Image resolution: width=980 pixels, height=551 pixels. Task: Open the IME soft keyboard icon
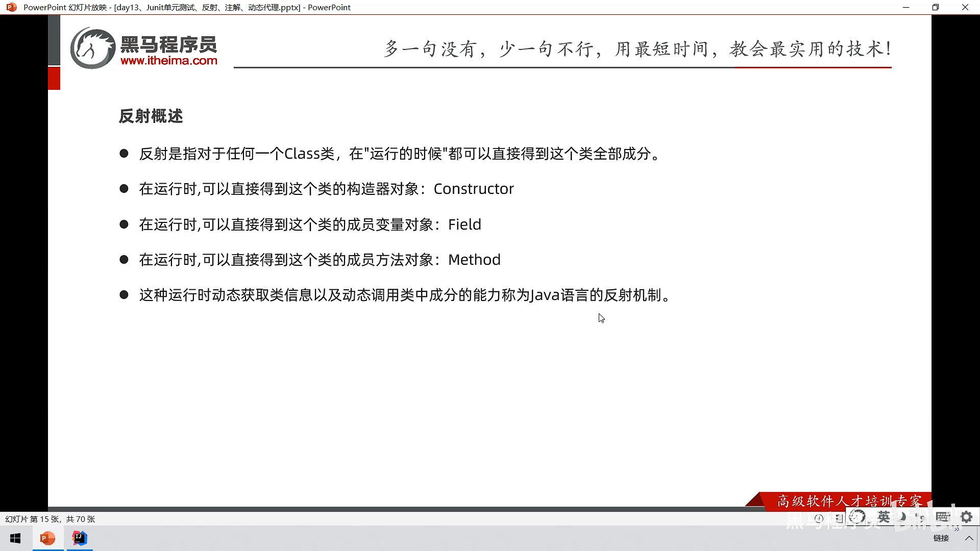coord(942,517)
